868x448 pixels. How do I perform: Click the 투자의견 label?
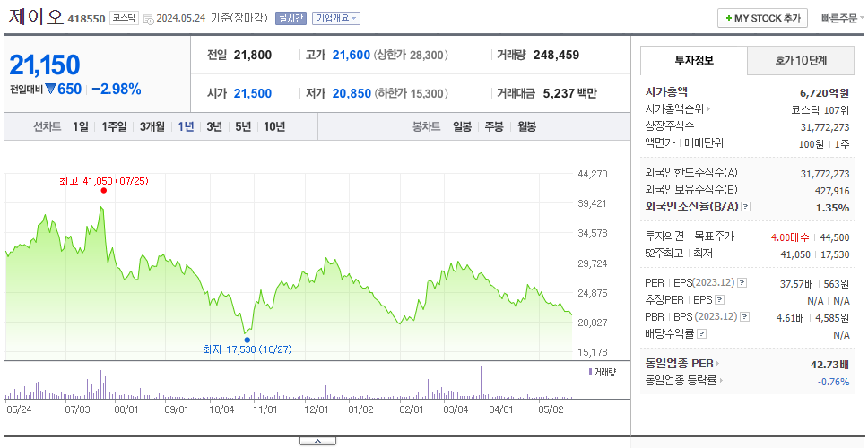click(664, 237)
